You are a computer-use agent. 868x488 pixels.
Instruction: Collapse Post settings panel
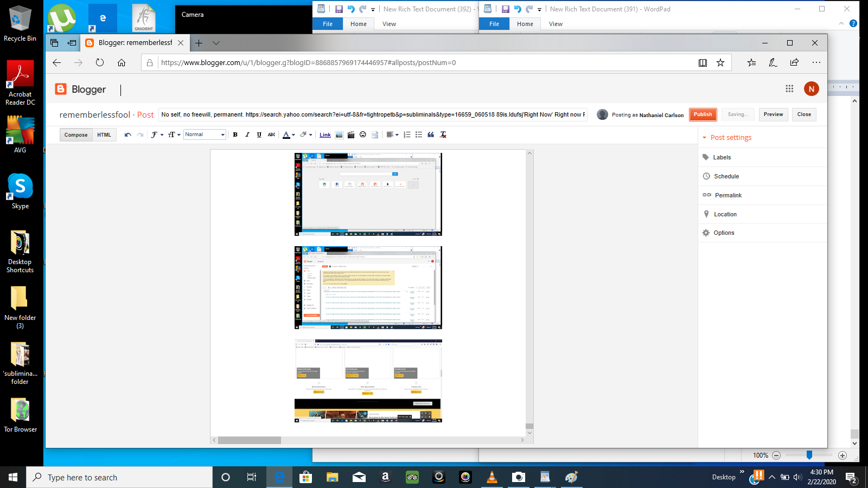(x=727, y=138)
